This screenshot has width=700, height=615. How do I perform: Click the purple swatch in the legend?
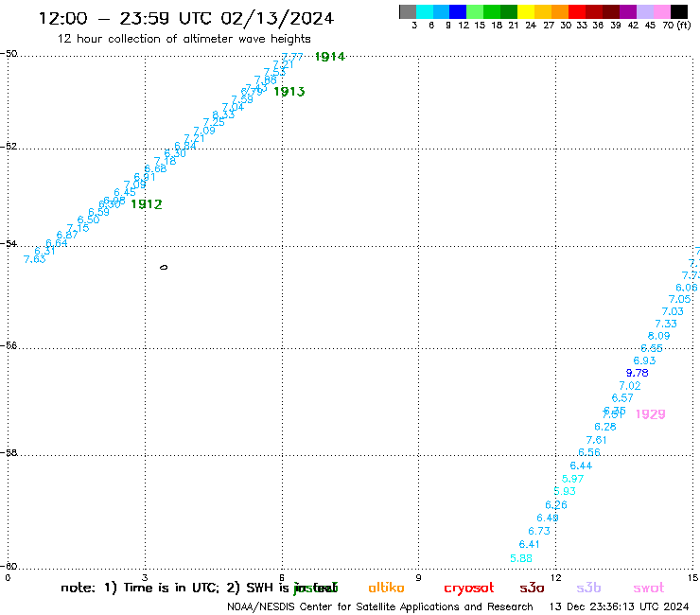point(628,11)
